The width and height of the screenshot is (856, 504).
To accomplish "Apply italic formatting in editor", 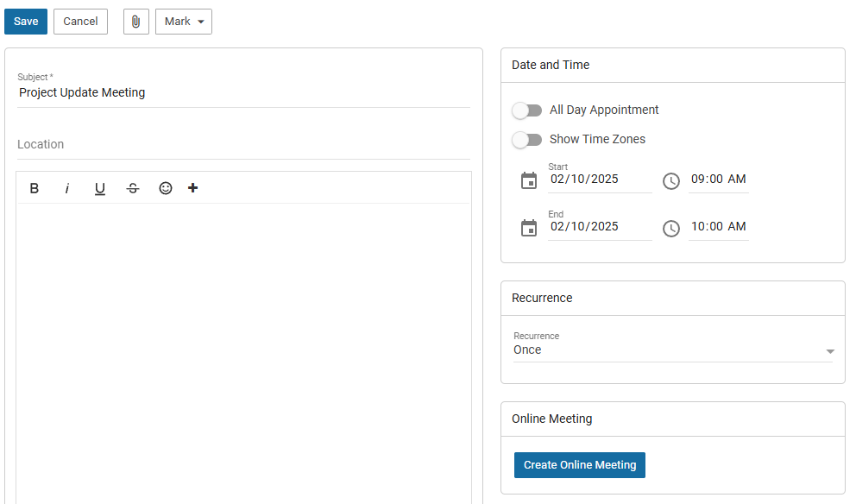I will click(x=67, y=188).
